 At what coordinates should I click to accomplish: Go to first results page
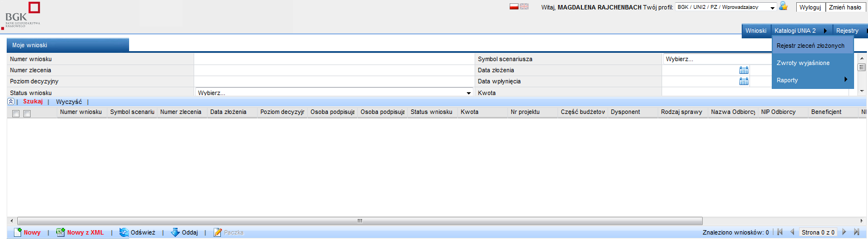(x=780, y=232)
